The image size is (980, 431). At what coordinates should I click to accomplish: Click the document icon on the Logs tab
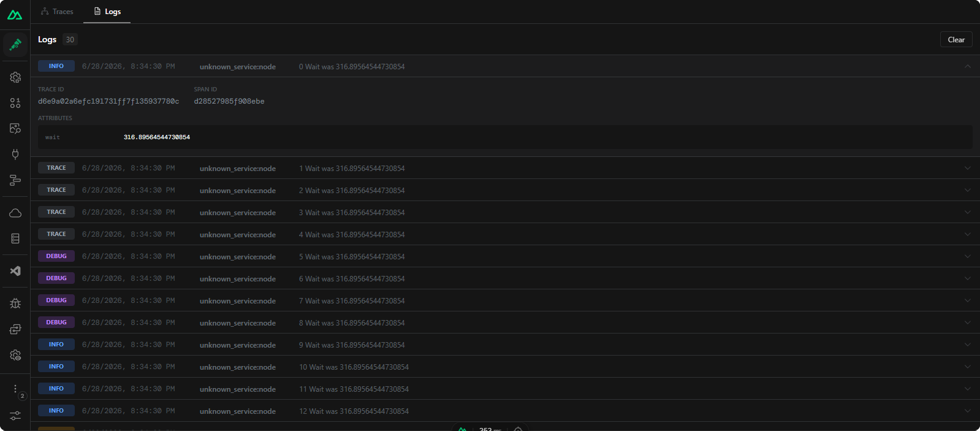tap(97, 11)
